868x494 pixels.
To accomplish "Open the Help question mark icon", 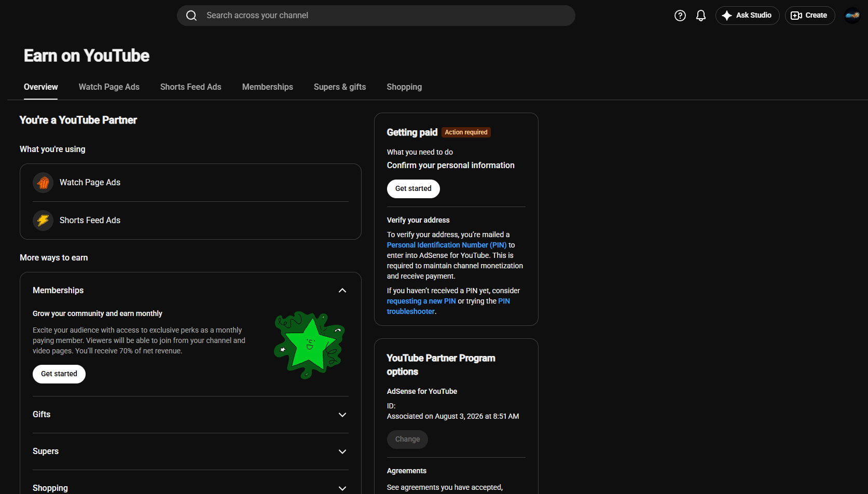I will [x=680, y=16].
